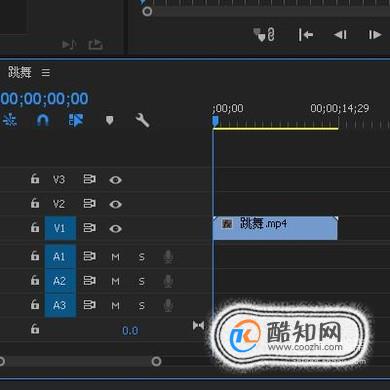Viewport: 390px width, 390px height.
Task: Click the monitor marker and link icon
Action: 264,35
